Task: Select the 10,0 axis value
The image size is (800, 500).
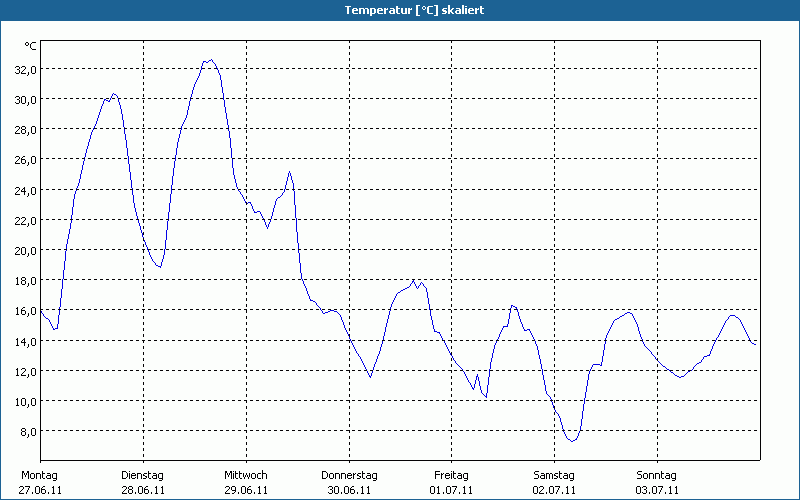Action: point(26,402)
